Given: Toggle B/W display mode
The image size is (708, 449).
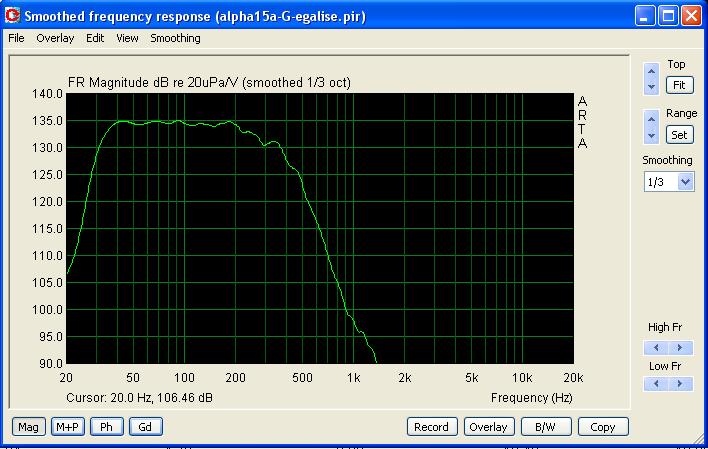Looking at the screenshot, I should click(545, 427).
